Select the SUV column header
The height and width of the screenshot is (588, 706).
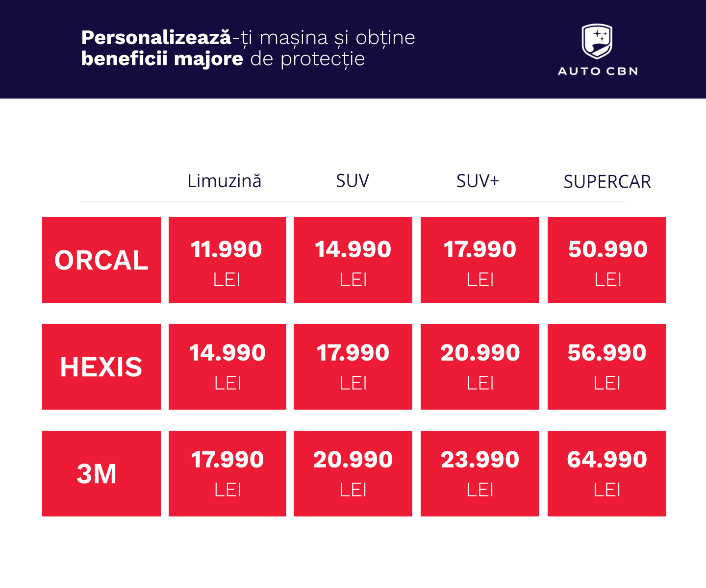pos(353,181)
